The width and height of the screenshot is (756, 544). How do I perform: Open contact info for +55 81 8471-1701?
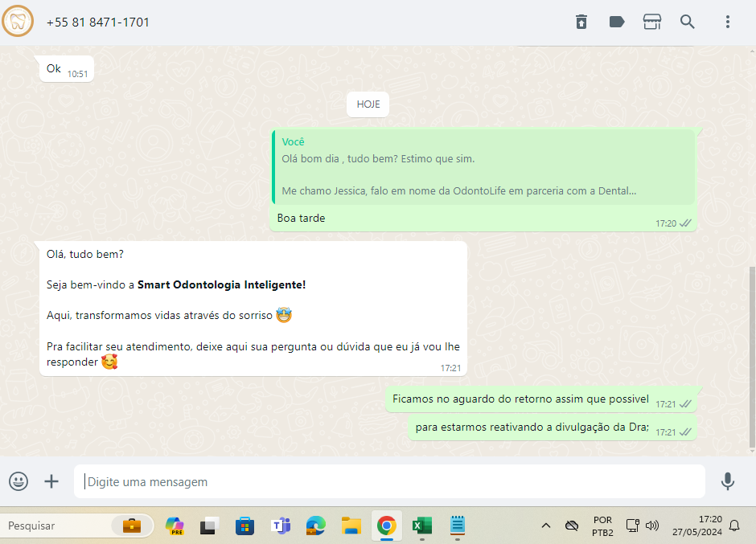pos(98,22)
